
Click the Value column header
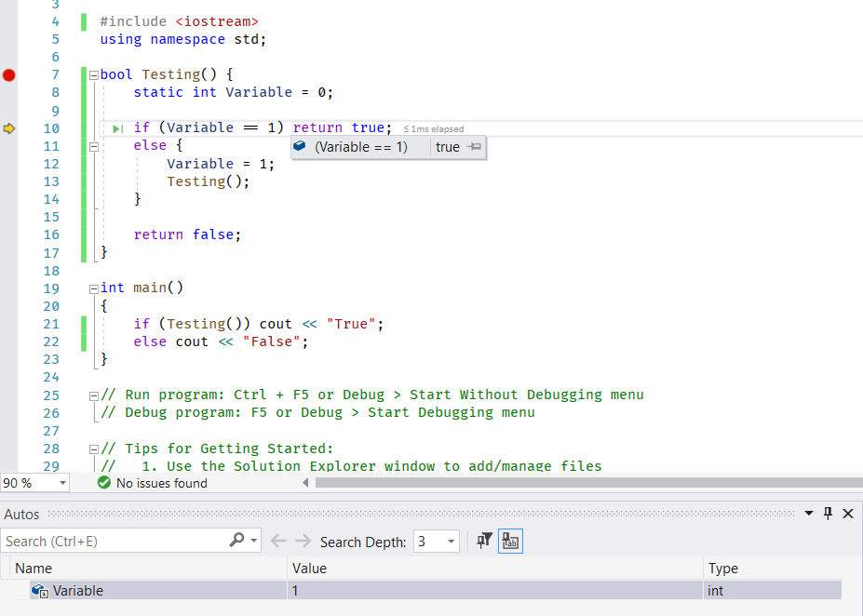(x=494, y=569)
